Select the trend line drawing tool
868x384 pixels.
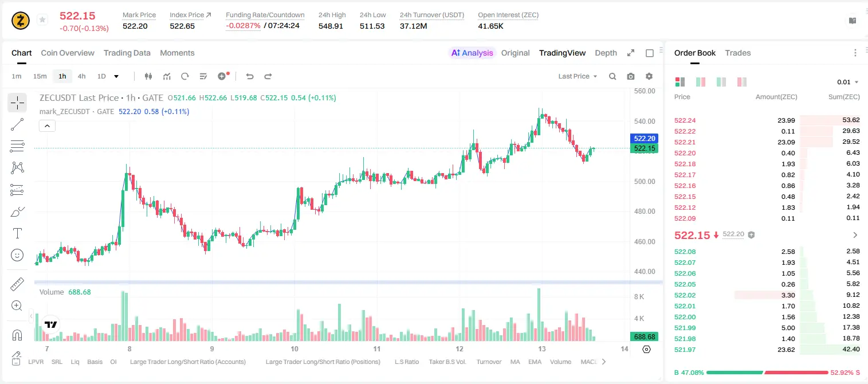pyautogui.click(x=17, y=124)
